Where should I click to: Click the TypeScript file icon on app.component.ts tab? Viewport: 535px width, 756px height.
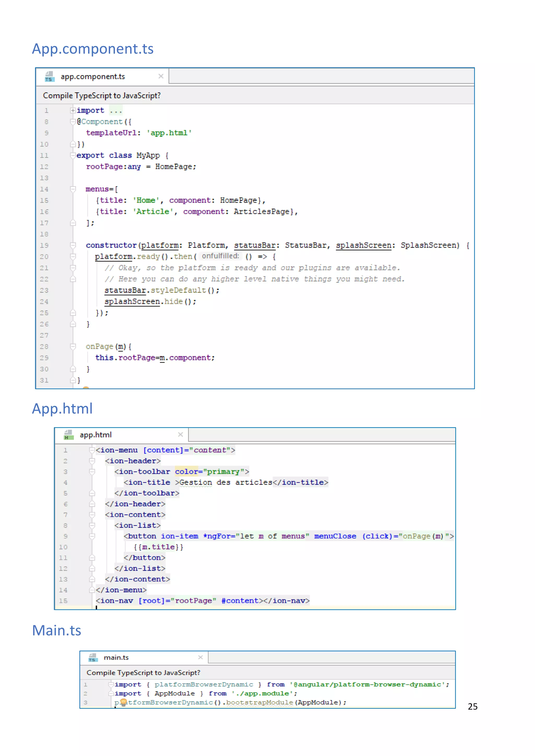click(49, 77)
